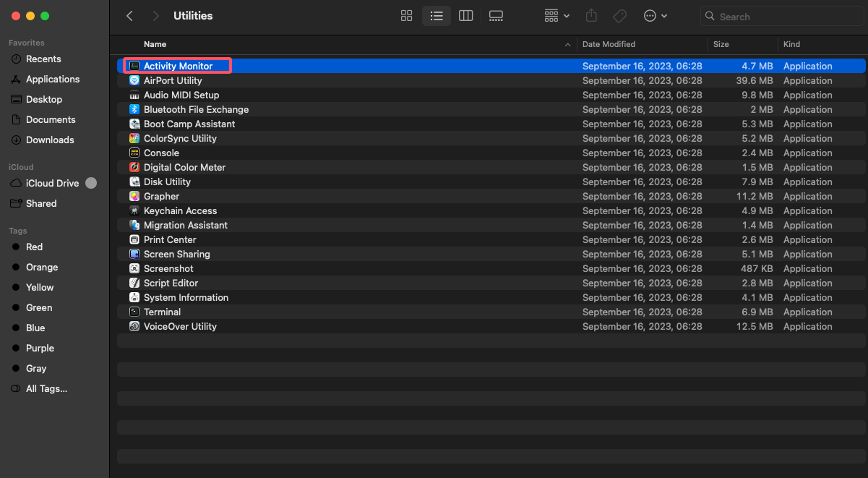Click the Edit Tags toolbar icon
The width and height of the screenshot is (868, 478).
(619, 16)
